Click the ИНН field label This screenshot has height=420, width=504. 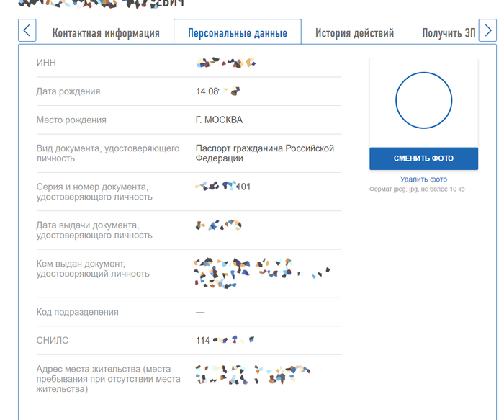(46, 63)
